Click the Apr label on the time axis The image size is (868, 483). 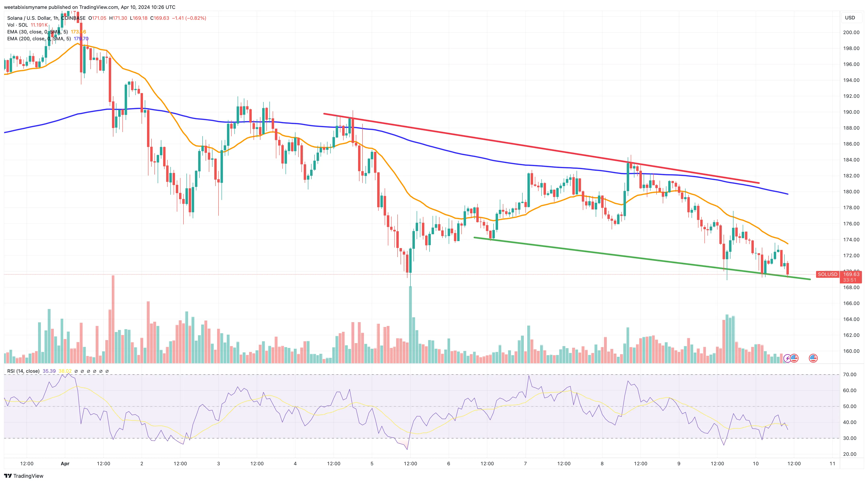coord(65,463)
